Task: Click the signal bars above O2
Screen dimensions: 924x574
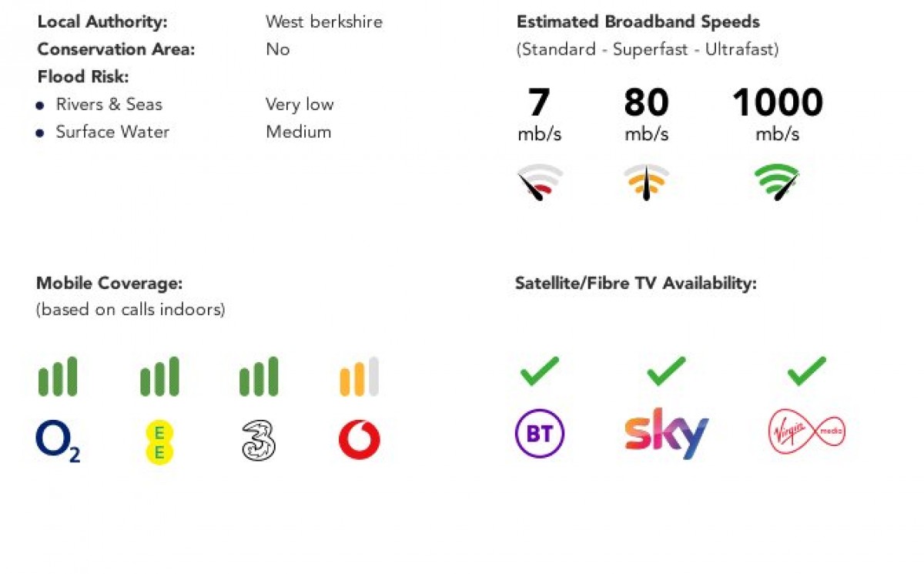Action: [58, 377]
